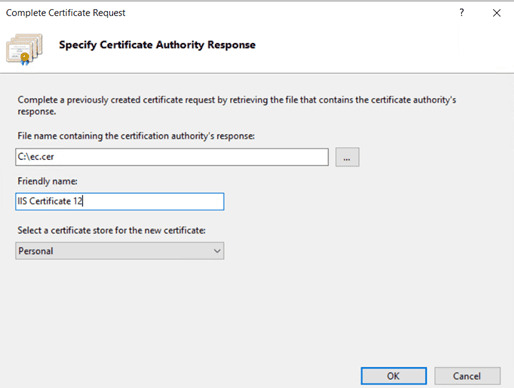514x388 pixels.
Task: Dismiss the dialog with Cancel
Action: pyautogui.click(x=467, y=376)
